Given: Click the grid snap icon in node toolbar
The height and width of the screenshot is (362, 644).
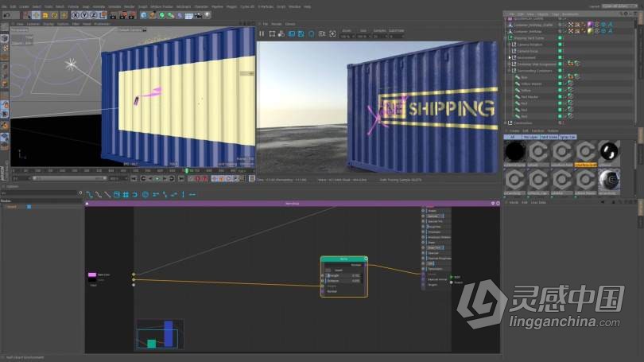Looking at the screenshot, I should tap(126, 194).
